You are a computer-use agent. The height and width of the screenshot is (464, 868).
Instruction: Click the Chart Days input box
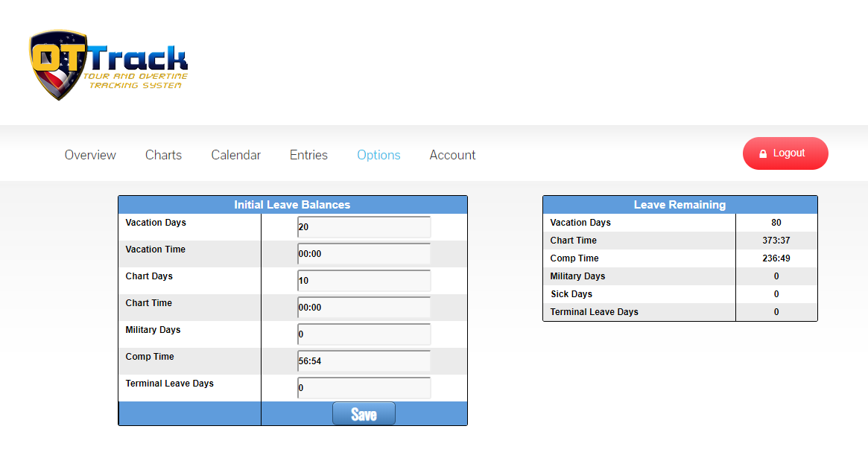tap(364, 281)
